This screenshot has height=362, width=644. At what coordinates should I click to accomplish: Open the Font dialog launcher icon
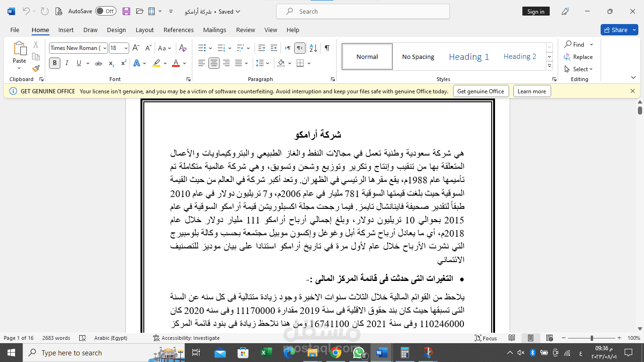tap(189, 79)
